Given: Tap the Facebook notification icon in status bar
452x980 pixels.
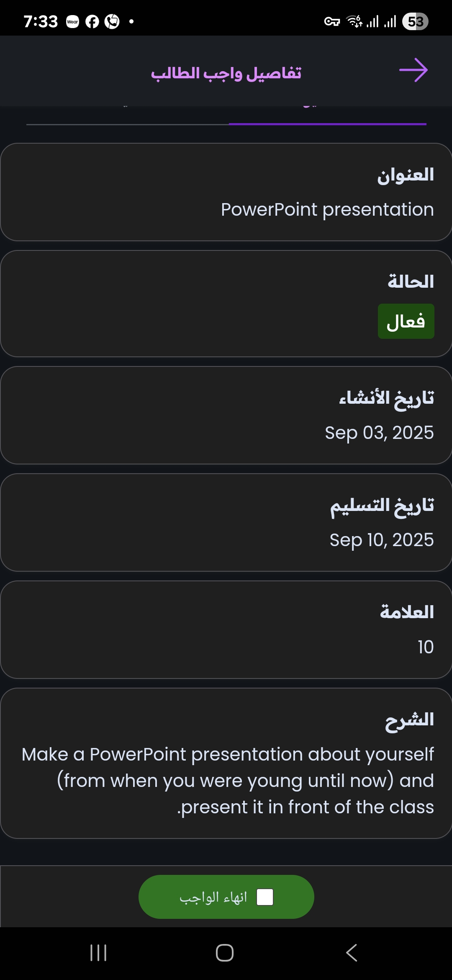Looking at the screenshot, I should pos(92,21).
